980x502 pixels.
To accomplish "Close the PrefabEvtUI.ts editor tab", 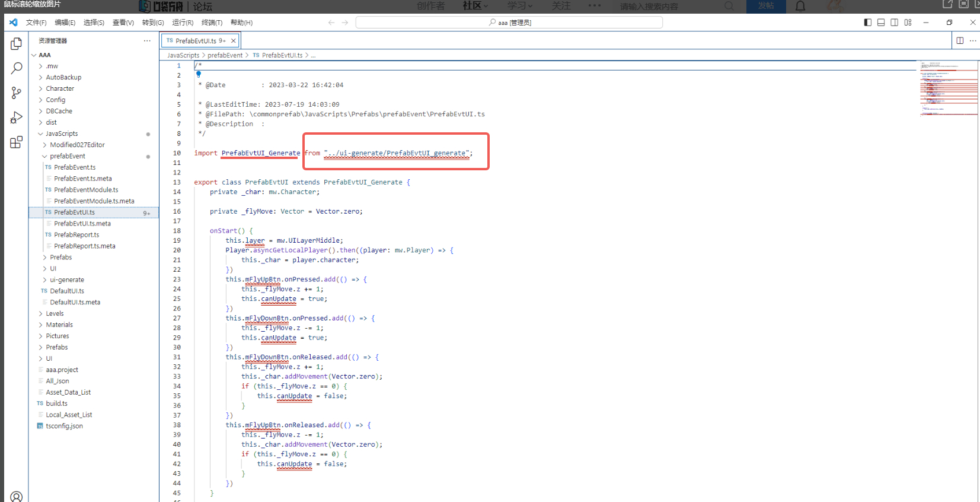I will (234, 41).
